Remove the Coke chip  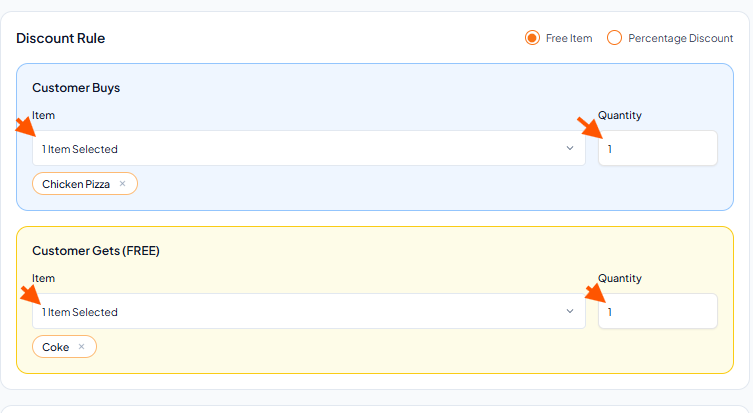point(82,347)
